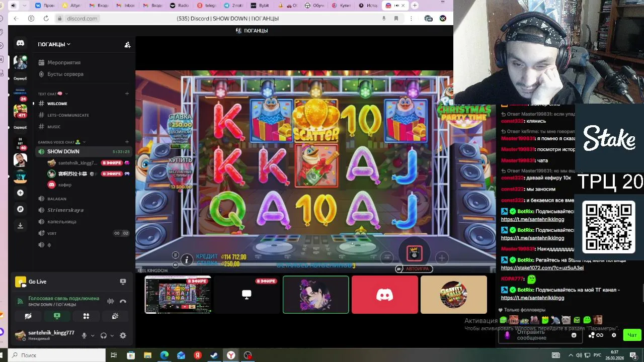This screenshot has width=644, height=362.
Task: Select the purple roses avatar participant tile
Action: tap(315, 295)
